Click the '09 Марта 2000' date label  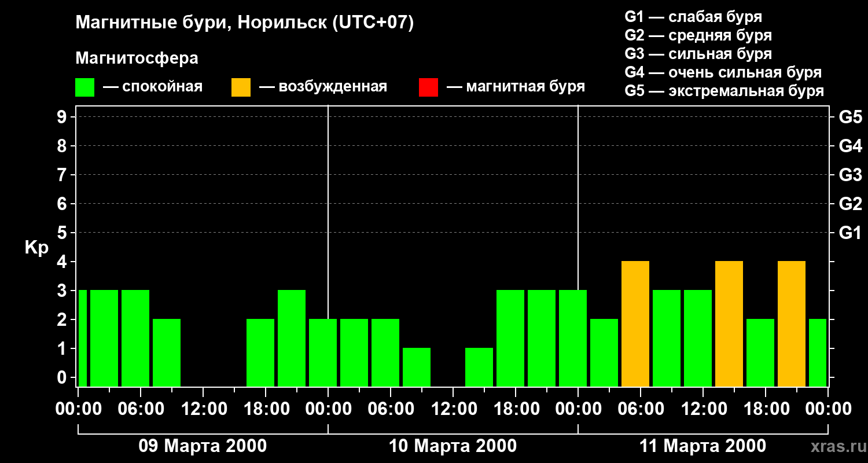click(x=203, y=446)
